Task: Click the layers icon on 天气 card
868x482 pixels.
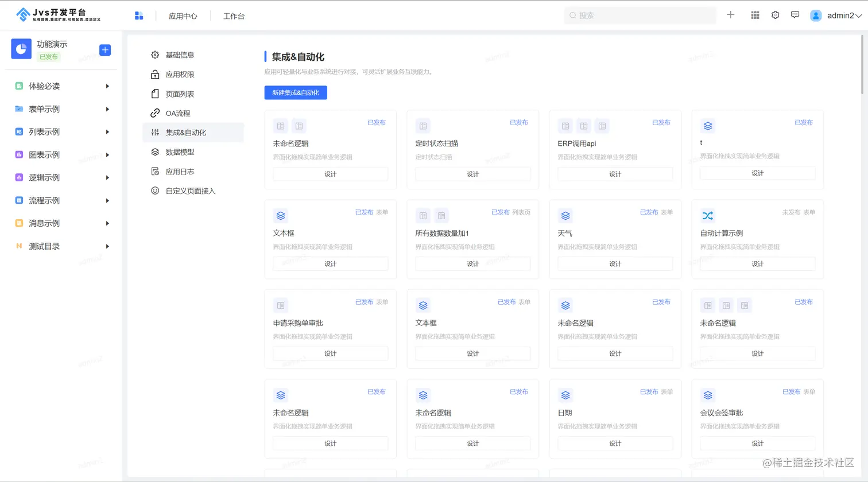Action: point(565,216)
